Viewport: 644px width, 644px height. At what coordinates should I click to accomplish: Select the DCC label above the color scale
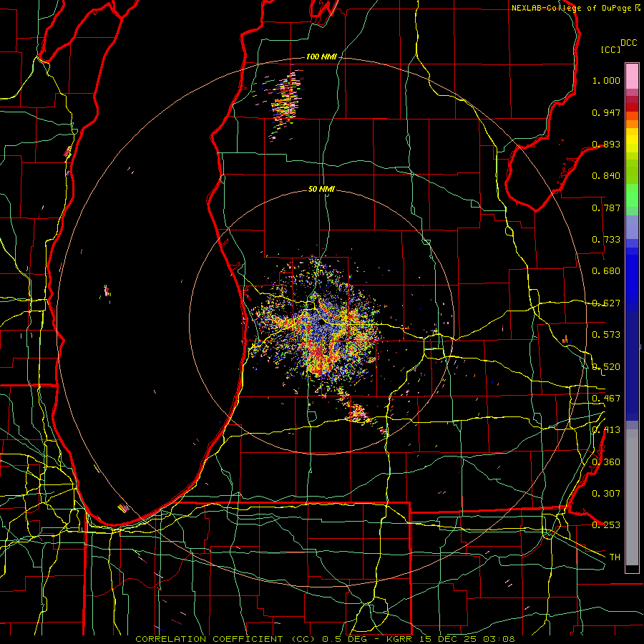629,43
